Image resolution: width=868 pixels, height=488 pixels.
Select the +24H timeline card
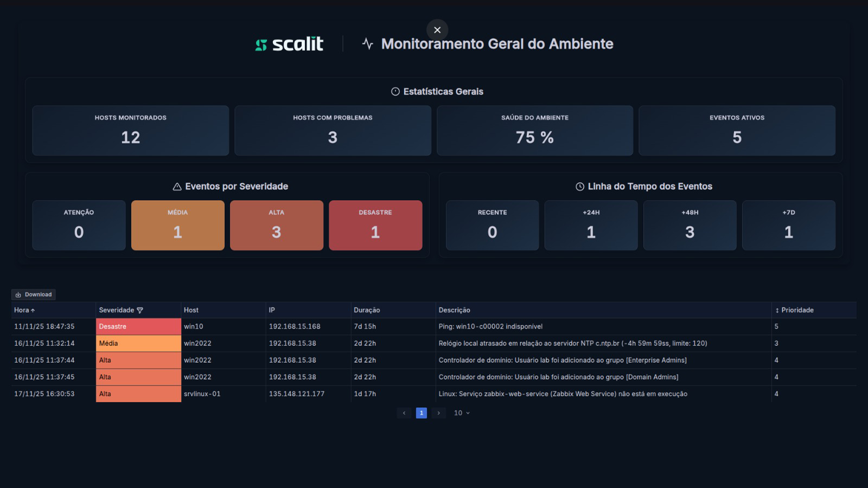tap(591, 225)
